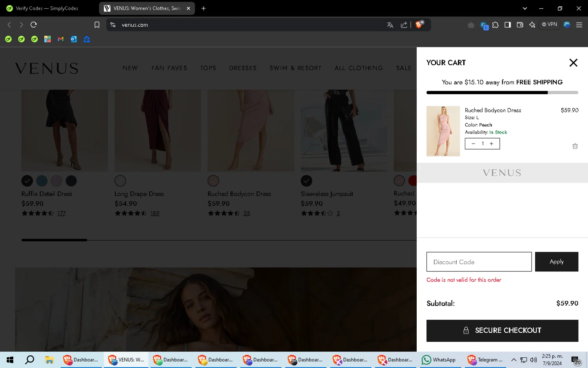The width and height of the screenshot is (588, 368).
Task: Open Sleeveless Jumpsuit product link
Action: [x=327, y=194]
